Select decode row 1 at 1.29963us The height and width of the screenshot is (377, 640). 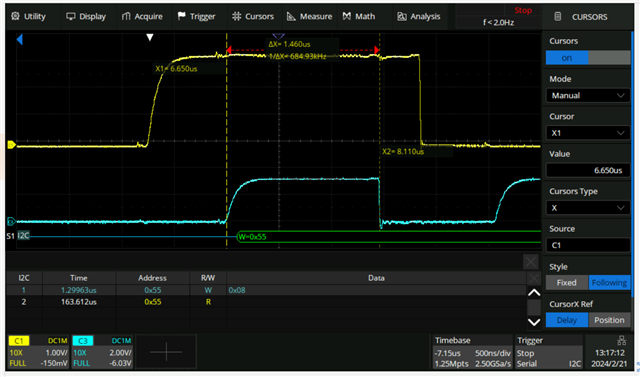pyautogui.click(x=266, y=290)
